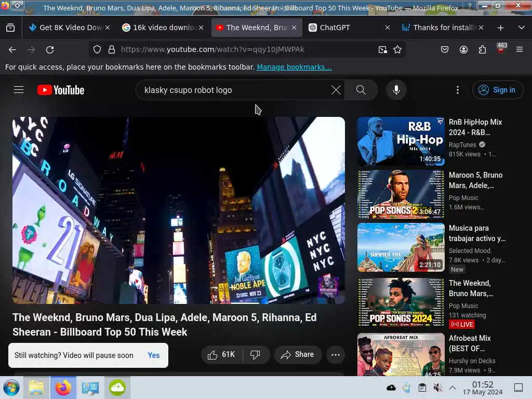Expand hidden system tray icons chevron

[453, 388]
